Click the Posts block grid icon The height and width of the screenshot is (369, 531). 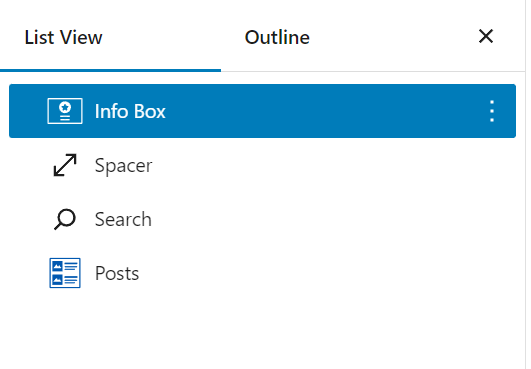tap(65, 273)
